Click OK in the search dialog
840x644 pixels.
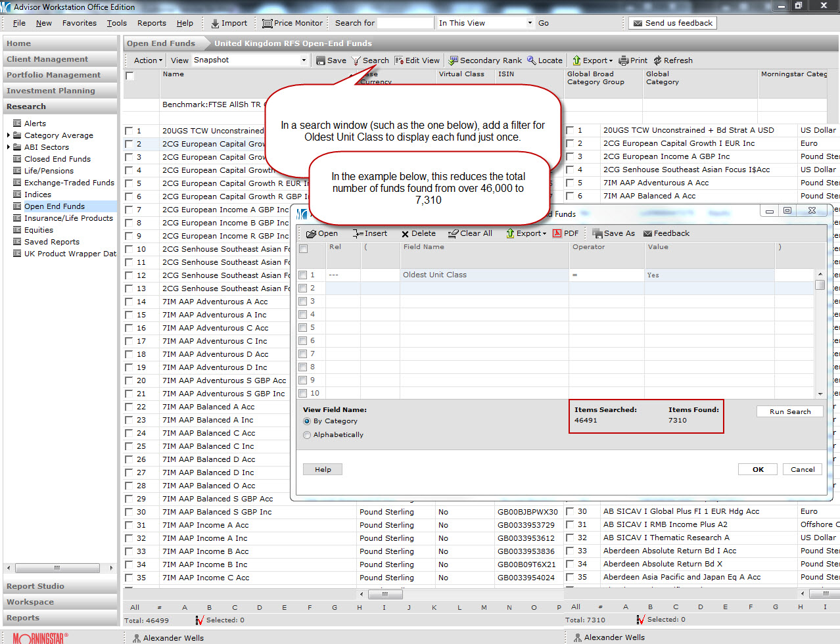click(758, 469)
